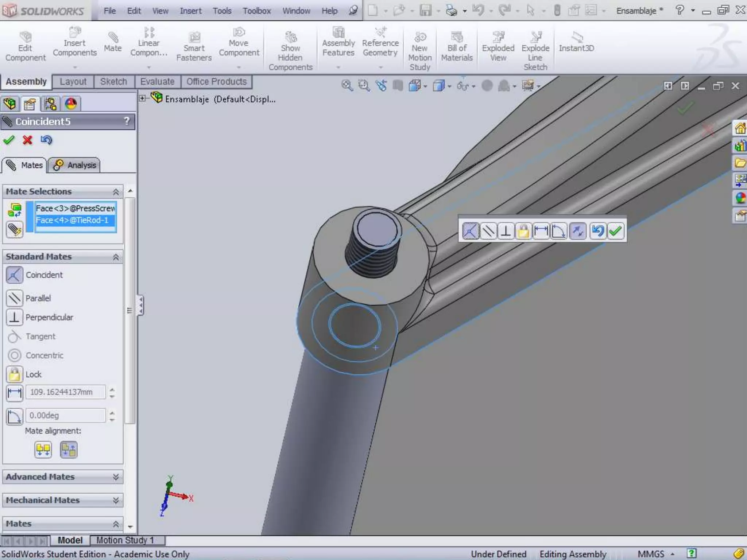Cancel the mate with the red X
Screen dimensions: 747x560
point(27,140)
